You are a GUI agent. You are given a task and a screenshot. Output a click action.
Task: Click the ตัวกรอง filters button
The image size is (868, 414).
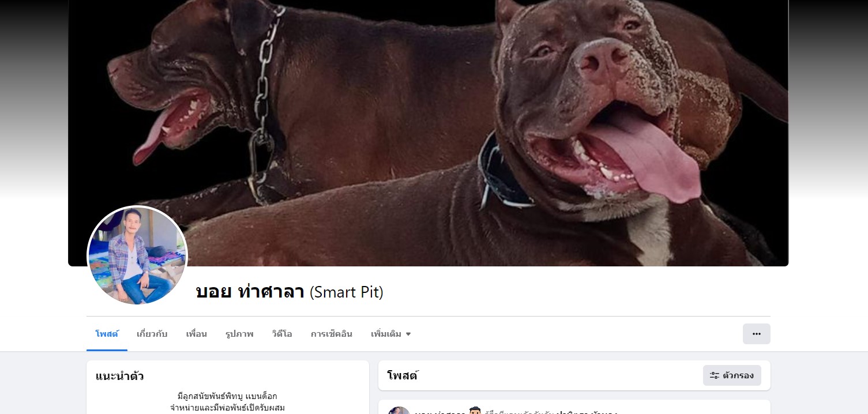[732, 375]
